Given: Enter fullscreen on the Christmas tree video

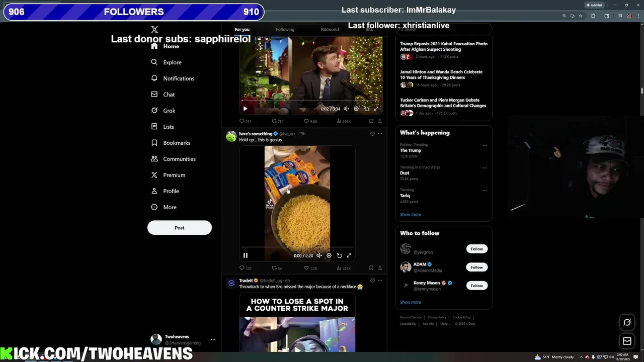Looking at the screenshot, I should pyautogui.click(x=376, y=109).
